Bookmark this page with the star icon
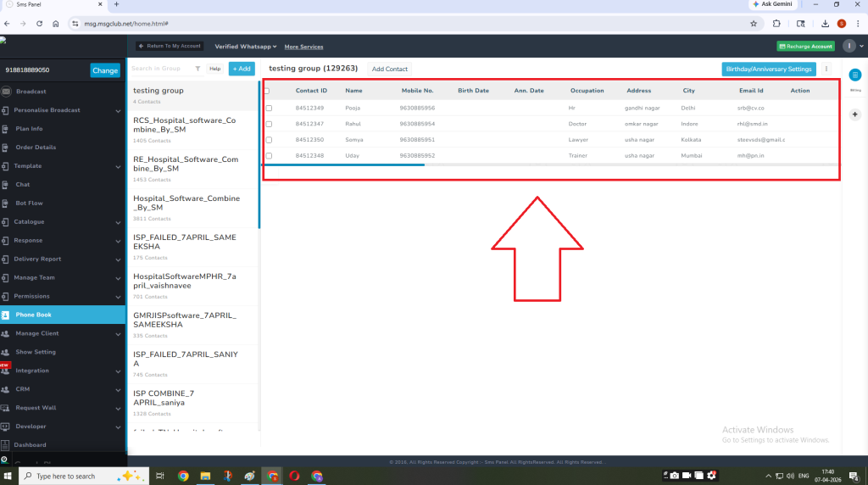 pos(753,23)
